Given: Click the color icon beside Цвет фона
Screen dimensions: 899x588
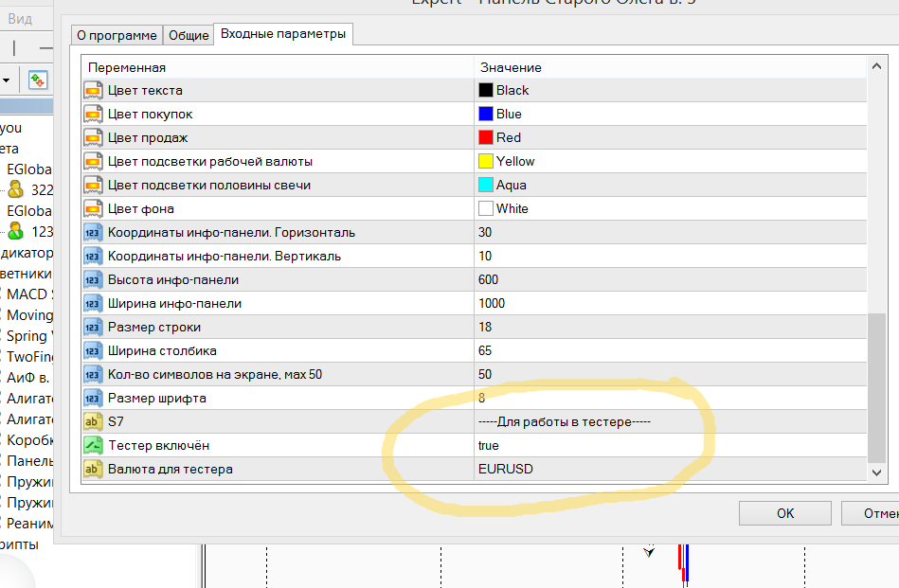Looking at the screenshot, I should (93, 208).
